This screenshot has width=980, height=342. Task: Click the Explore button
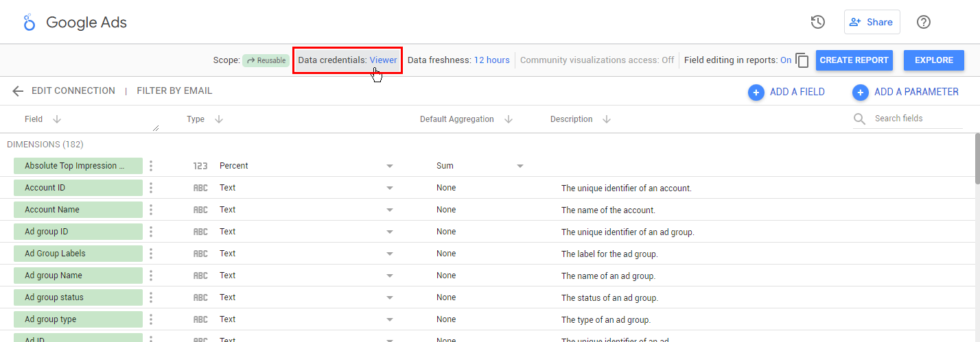click(933, 60)
